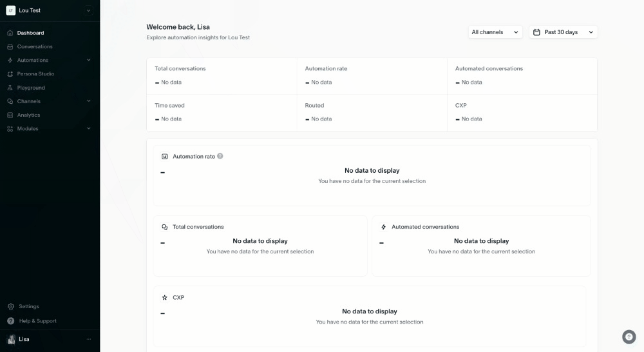Open Lisa's profile options menu
The height and width of the screenshot is (352, 644).
tap(89, 339)
